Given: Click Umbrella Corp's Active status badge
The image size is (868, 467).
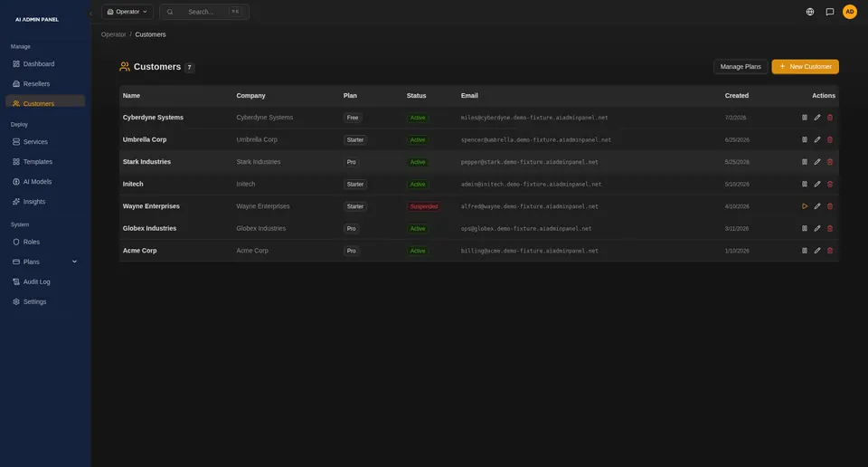Looking at the screenshot, I should tap(418, 139).
